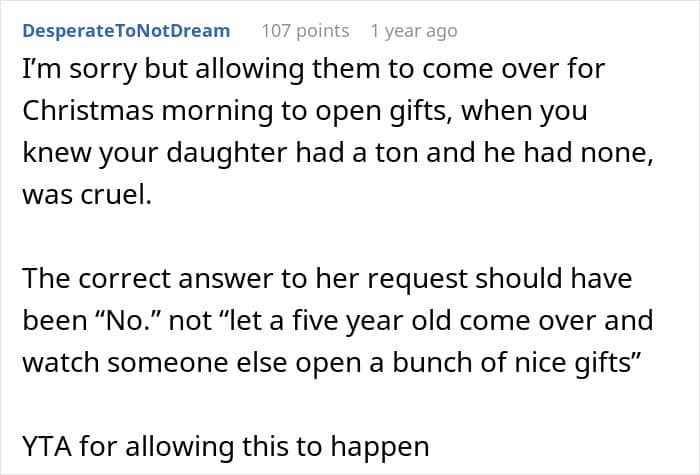Click the "1 year ago" timestamp
Viewport: 700px width, 475px height.
(414, 30)
